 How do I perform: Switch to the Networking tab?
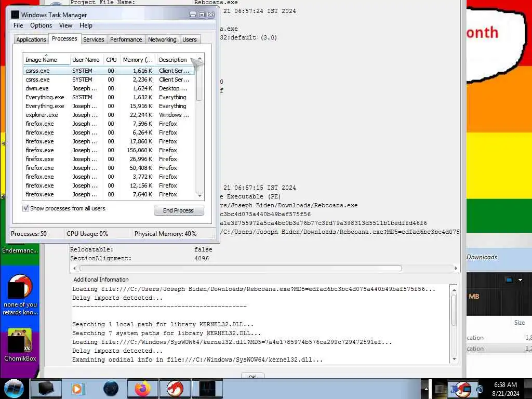[x=162, y=39]
